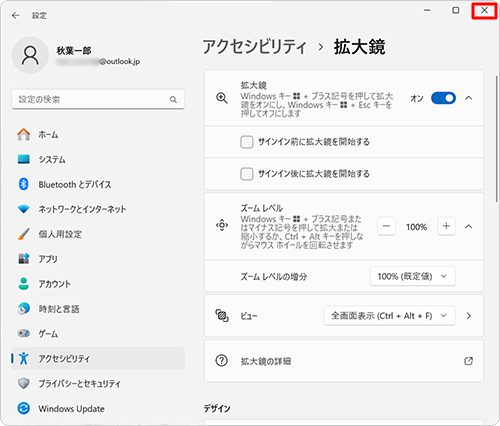Click the ゲーム controller icon

coord(23,333)
